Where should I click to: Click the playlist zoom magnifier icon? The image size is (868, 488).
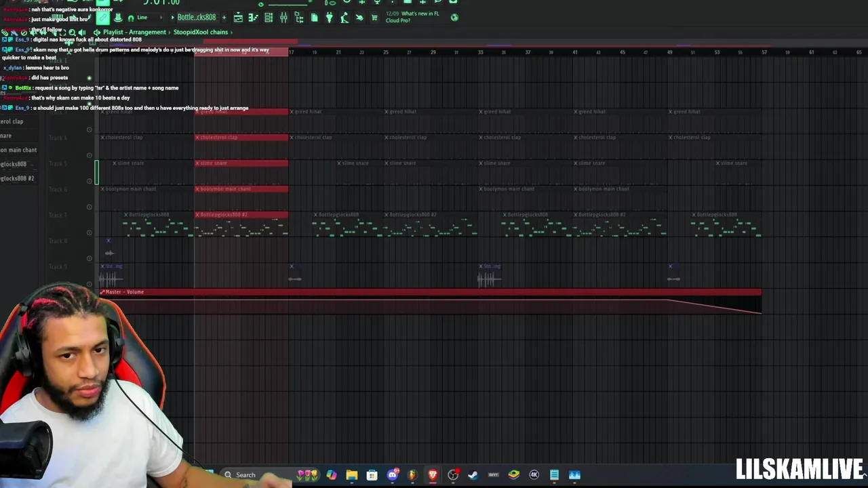point(72,32)
